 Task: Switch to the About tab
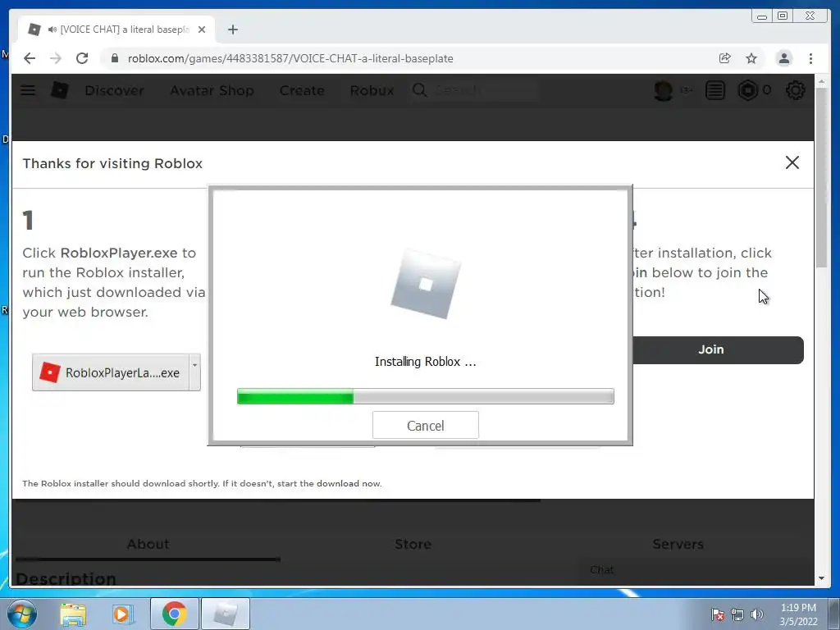[x=148, y=544]
